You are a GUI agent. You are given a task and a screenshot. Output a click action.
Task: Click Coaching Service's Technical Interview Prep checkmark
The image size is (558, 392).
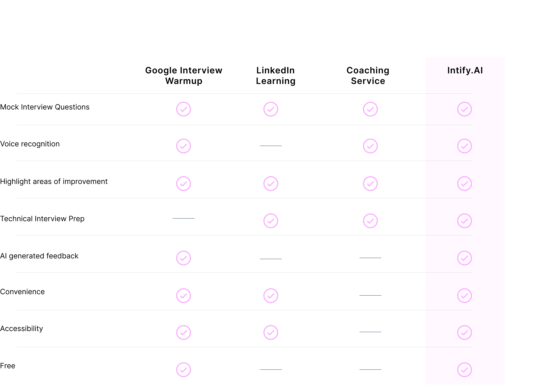pos(370,221)
